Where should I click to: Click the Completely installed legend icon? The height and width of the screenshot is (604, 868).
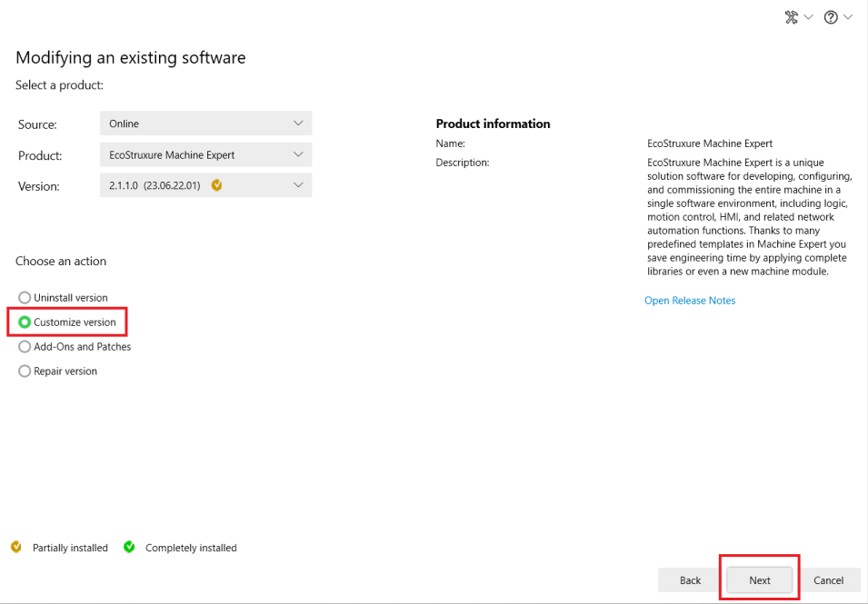pyautogui.click(x=129, y=547)
